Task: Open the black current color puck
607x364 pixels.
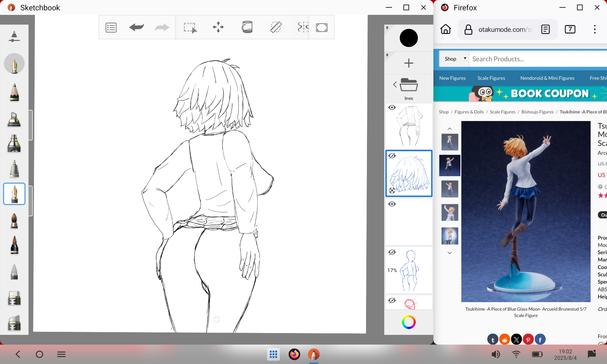Action: click(409, 38)
